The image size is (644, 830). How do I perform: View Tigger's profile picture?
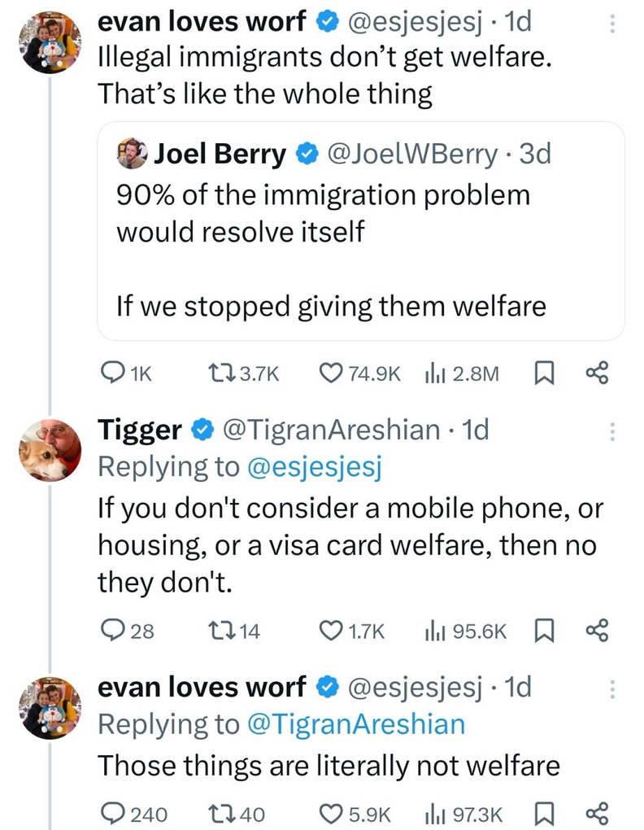pos(50,449)
